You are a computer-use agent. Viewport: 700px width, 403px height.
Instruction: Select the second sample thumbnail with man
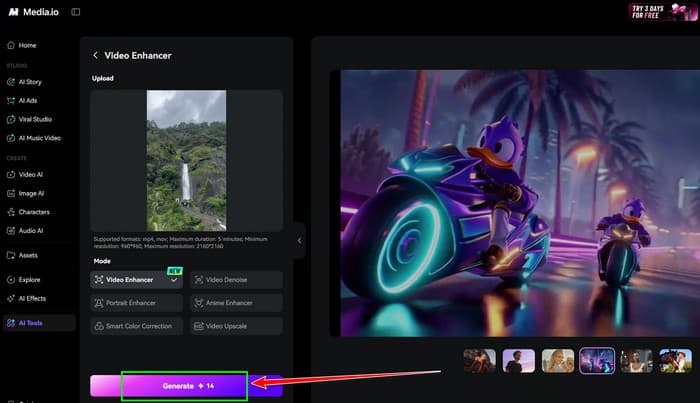tap(519, 361)
